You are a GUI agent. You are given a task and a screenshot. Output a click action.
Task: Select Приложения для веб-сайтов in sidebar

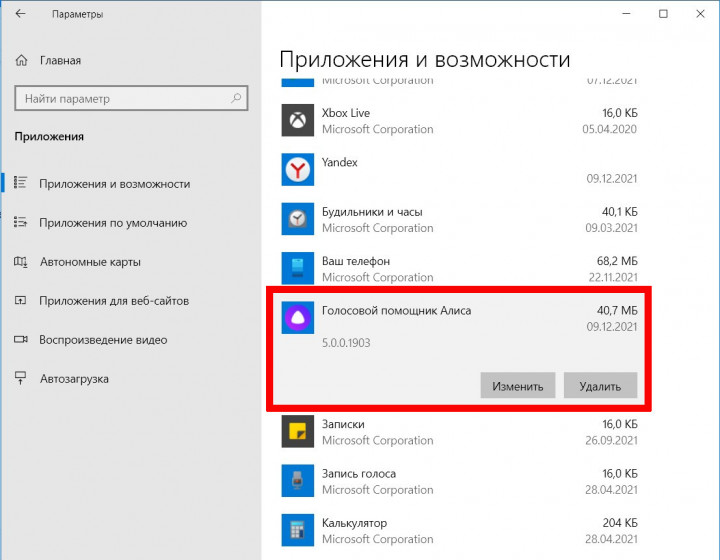point(114,301)
